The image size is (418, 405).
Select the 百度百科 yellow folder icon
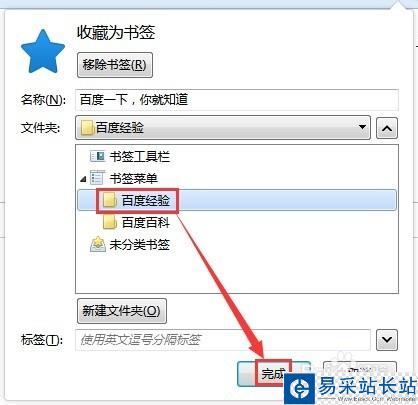point(110,222)
